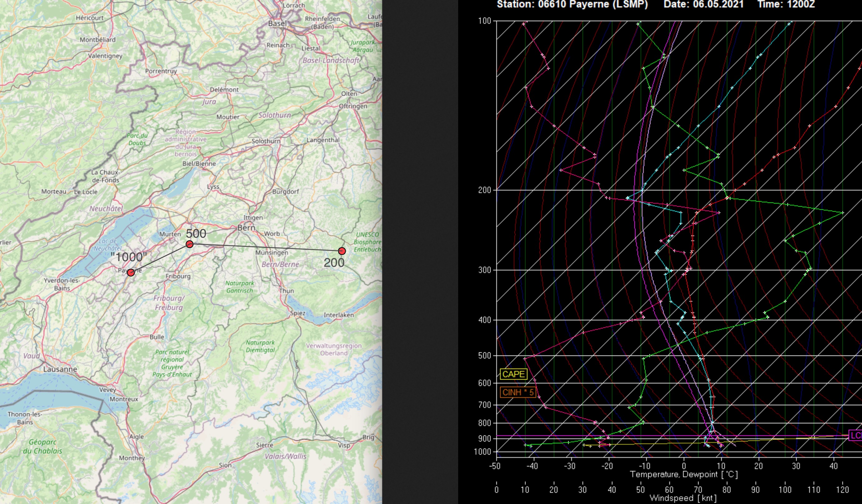Click the Fribourg city label
Viewport: 862px width, 504px height.
point(178,276)
